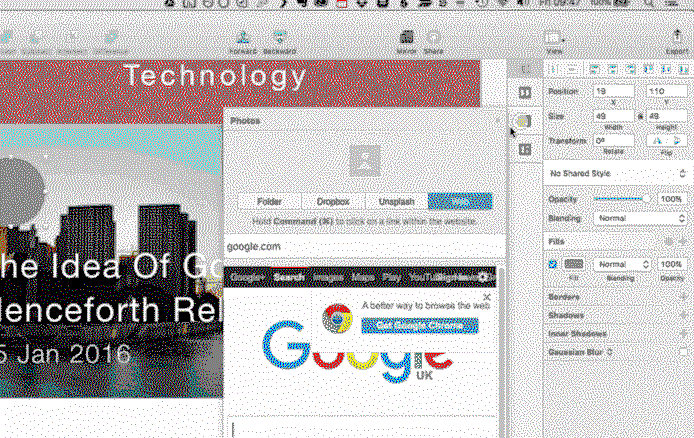Screen dimensions: 694x438
Task: Click the Export icon in toolbar
Action: 677,36
